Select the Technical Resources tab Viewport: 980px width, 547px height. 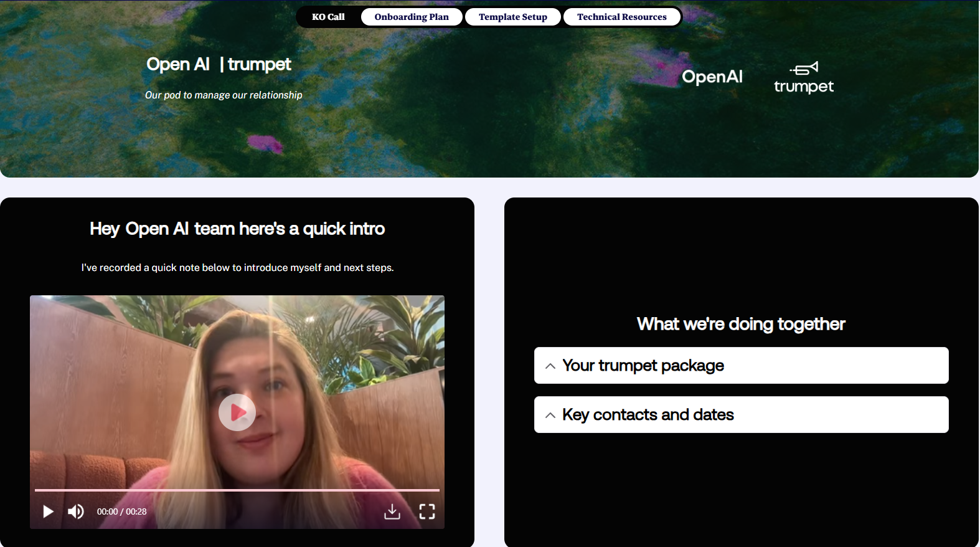[x=621, y=17]
